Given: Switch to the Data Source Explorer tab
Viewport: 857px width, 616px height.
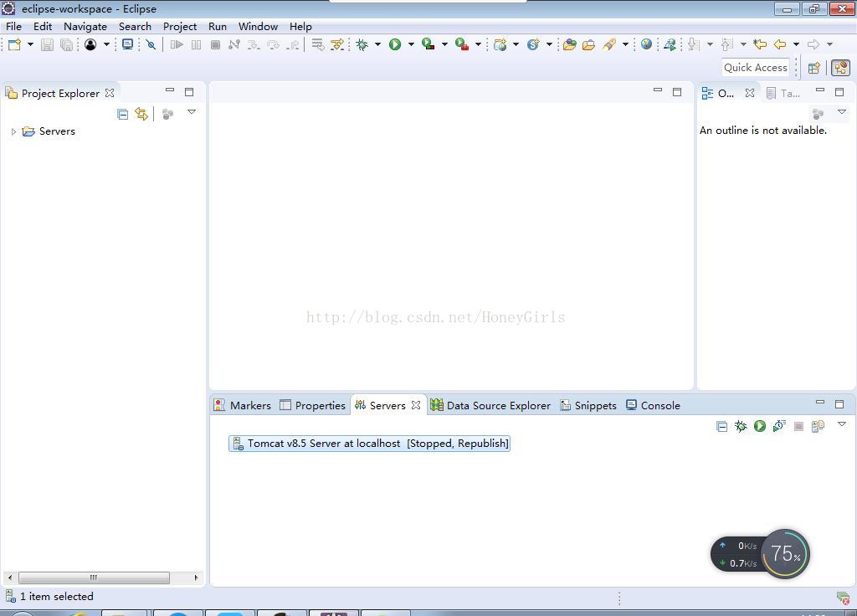Looking at the screenshot, I should pyautogui.click(x=490, y=406).
